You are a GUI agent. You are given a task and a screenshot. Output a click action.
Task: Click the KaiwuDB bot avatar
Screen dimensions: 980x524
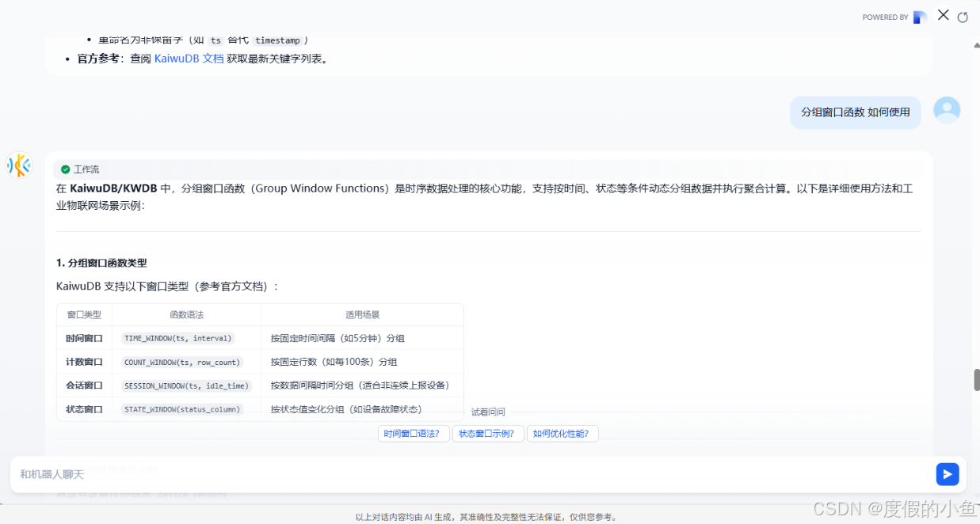pos(19,165)
